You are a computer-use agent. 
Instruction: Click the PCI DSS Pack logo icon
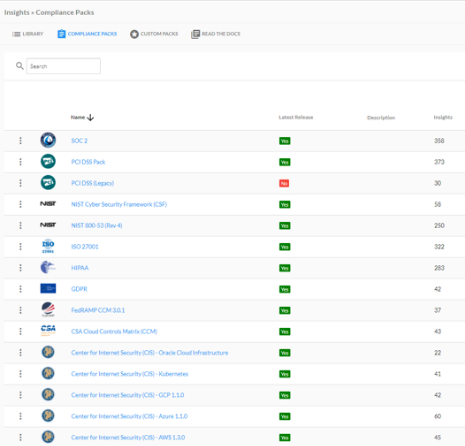pos(48,161)
